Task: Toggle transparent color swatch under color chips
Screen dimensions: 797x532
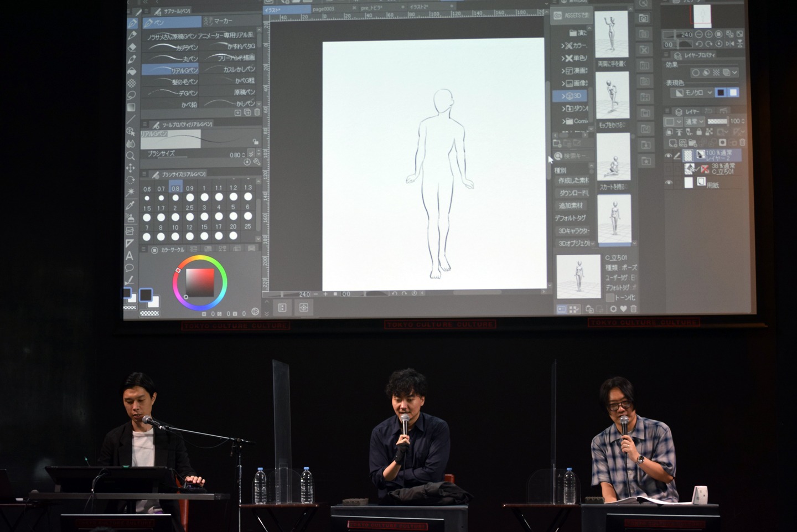Action: point(149,313)
